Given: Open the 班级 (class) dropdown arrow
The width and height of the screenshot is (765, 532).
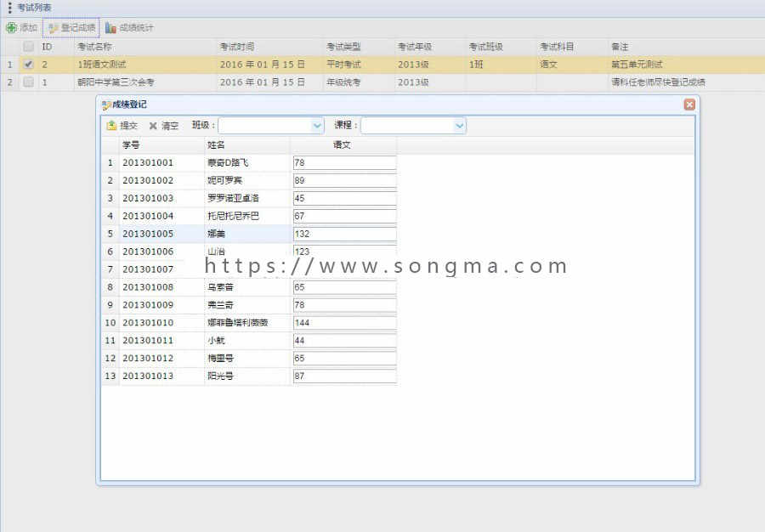Looking at the screenshot, I should click(x=317, y=125).
